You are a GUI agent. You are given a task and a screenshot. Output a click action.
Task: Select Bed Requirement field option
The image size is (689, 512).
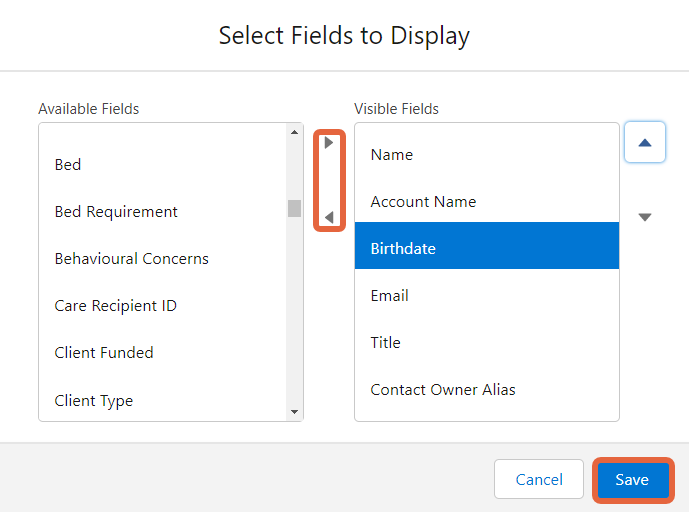tap(163, 212)
